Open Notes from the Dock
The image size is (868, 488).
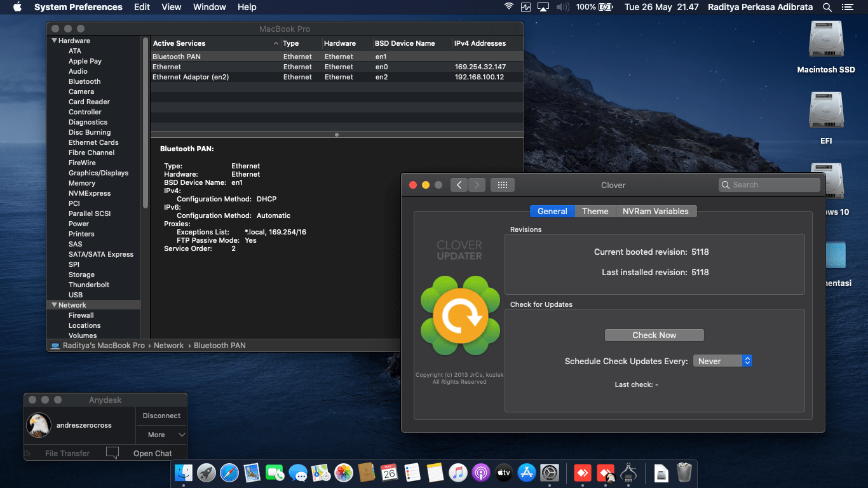pyautogui.click(x=435, y=473)
